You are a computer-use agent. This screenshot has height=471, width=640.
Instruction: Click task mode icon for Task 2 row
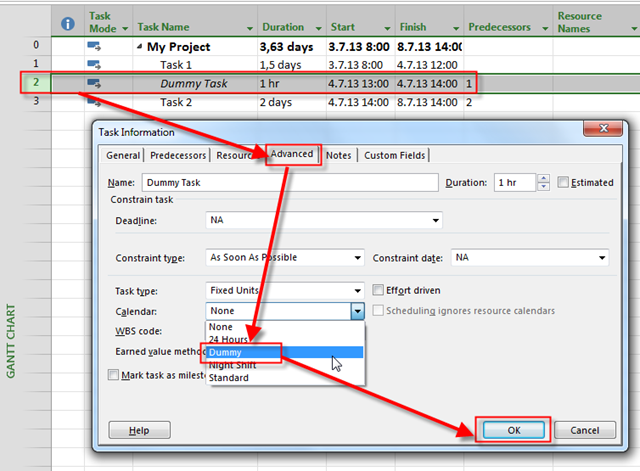point(96,102)
